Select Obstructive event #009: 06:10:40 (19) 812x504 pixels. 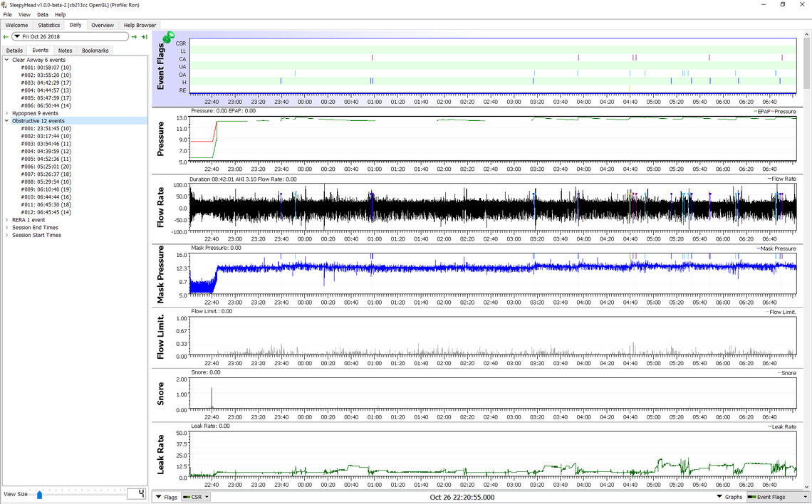tap(46, 189)
